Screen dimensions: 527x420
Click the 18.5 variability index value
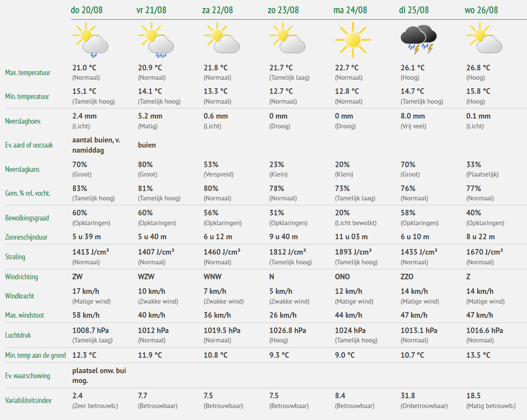[473, 396]
